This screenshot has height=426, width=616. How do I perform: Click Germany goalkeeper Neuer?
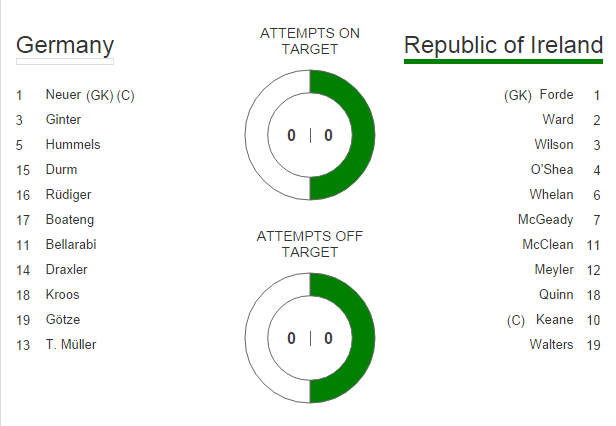point(65,95)
